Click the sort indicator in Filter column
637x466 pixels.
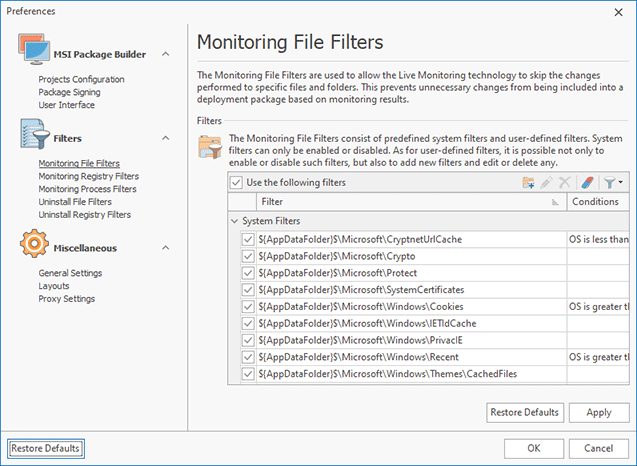555,202
